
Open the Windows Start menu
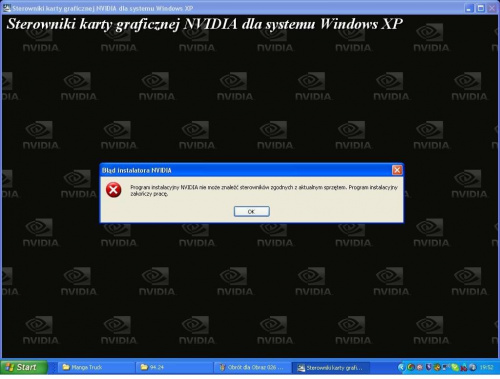[24, 367]
